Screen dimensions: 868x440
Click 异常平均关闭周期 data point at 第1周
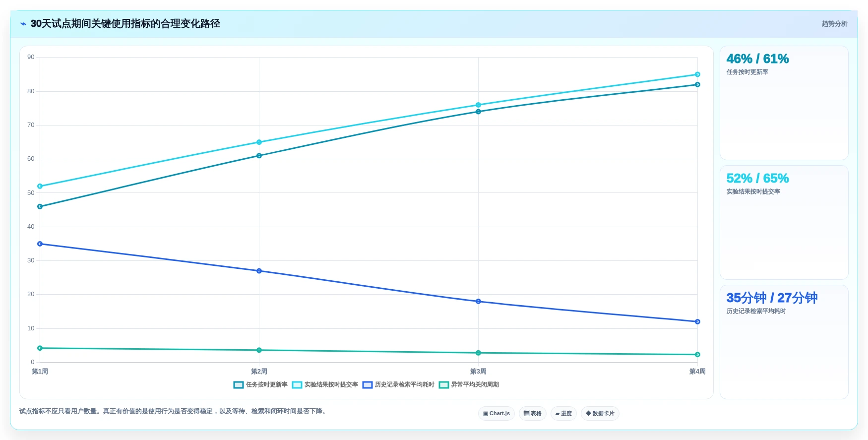click(x=40, y=348)
